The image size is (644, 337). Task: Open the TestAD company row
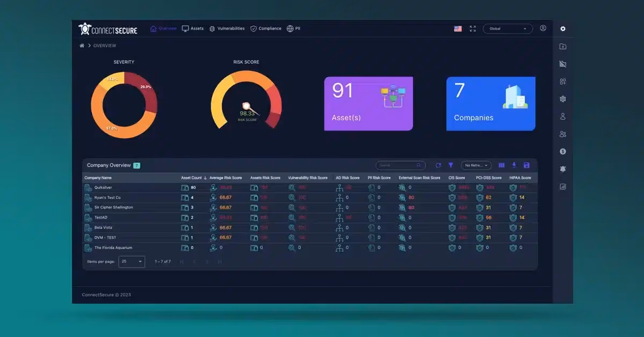[x=310, y=217]
